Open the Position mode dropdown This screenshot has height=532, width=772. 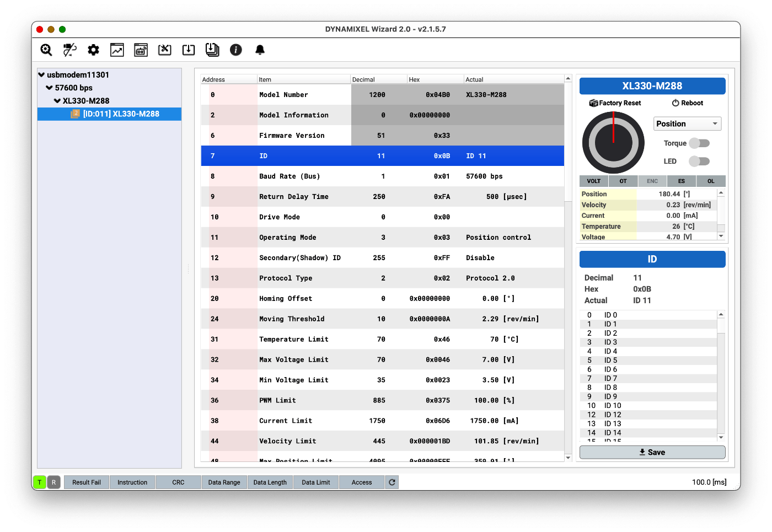[688, 124]
